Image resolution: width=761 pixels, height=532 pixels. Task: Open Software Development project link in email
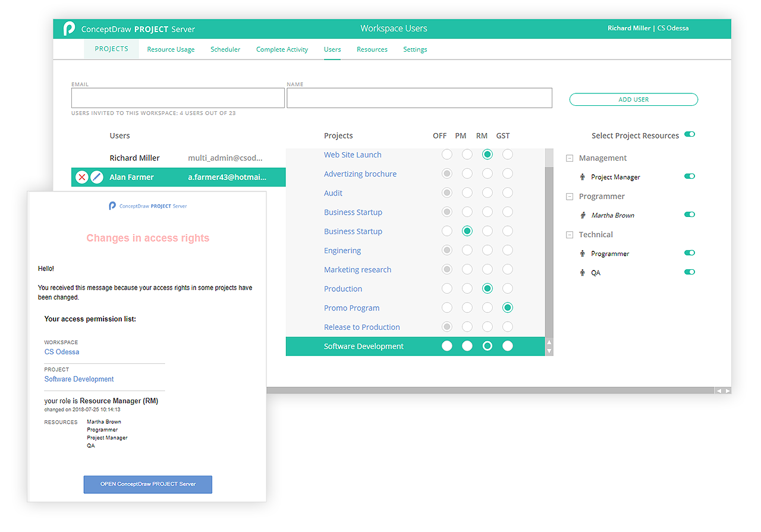[79, 379]
